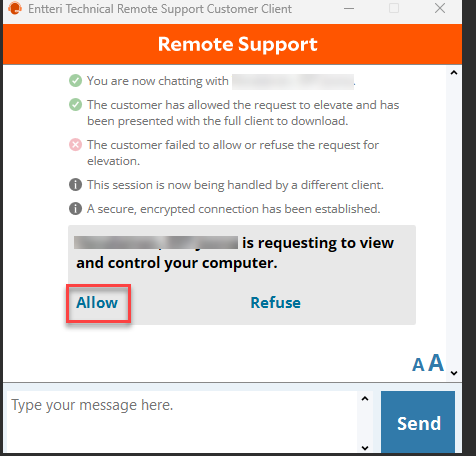Close the Remote Support Customer Client window
This screenshot has height=456, width=476.
(440, 8)
